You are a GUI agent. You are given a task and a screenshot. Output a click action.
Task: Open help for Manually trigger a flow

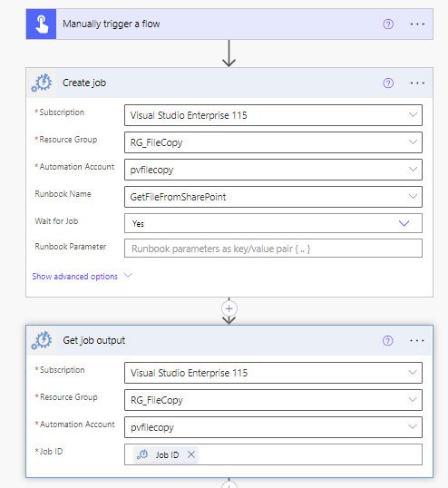[388, 24]
